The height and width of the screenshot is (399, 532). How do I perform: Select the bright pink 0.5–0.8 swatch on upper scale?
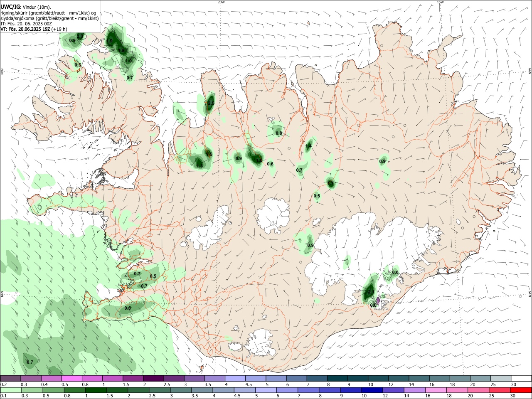point(72,378)
